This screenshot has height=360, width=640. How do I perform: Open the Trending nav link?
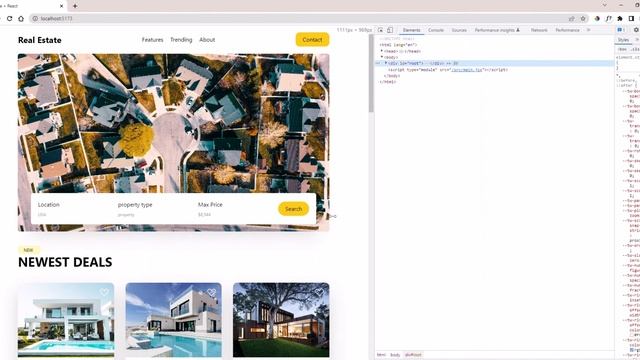(x=181, y=40)
